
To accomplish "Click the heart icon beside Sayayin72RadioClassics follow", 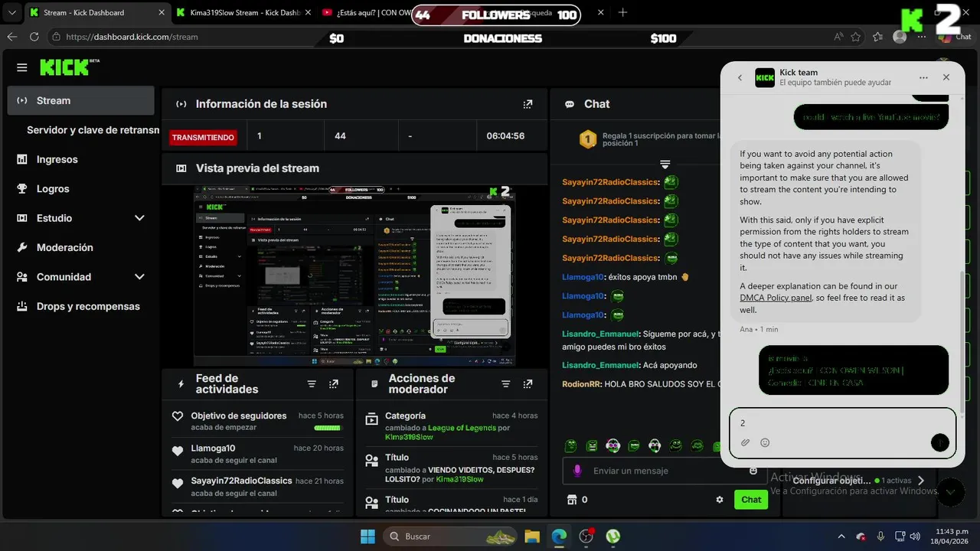I will pos(178,484).
